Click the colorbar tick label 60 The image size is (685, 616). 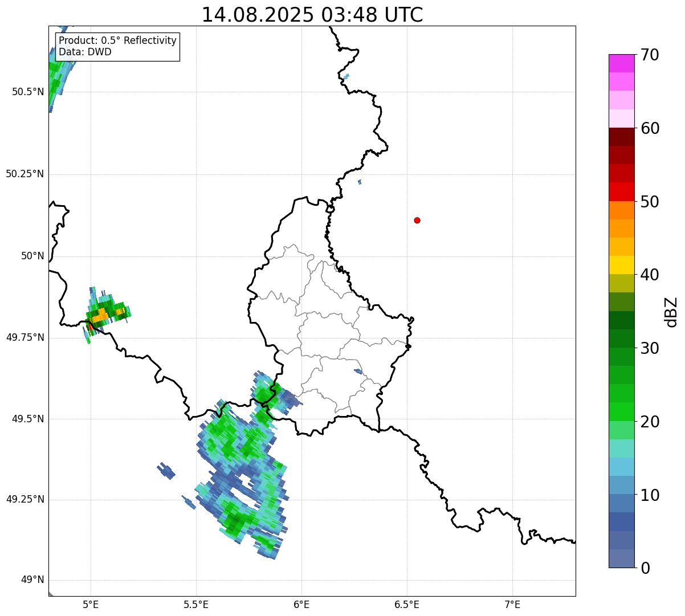point(650,128)
